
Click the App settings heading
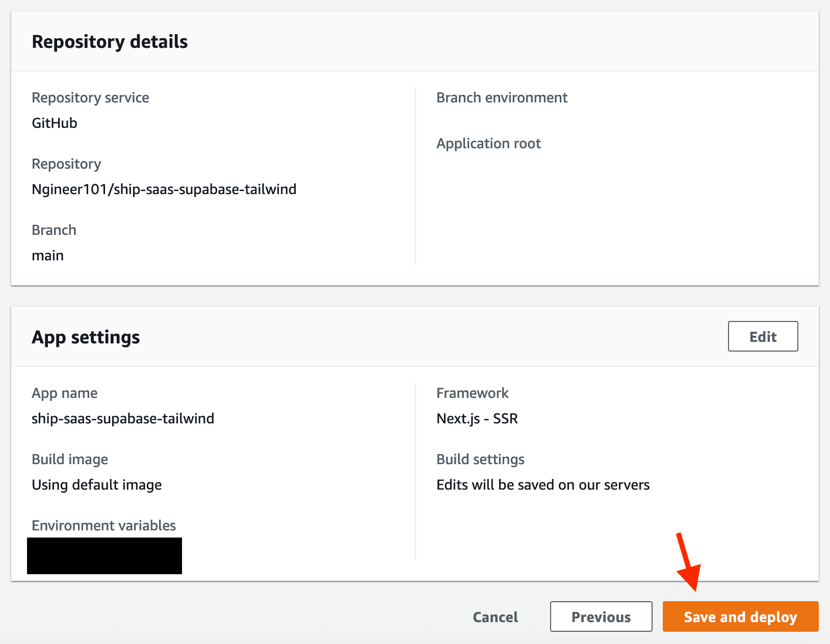(86, 337)
